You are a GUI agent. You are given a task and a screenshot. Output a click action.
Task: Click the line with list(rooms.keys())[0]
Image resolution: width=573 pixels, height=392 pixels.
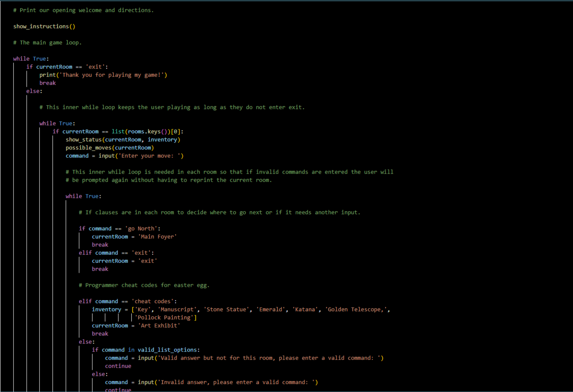coord(118,132)
